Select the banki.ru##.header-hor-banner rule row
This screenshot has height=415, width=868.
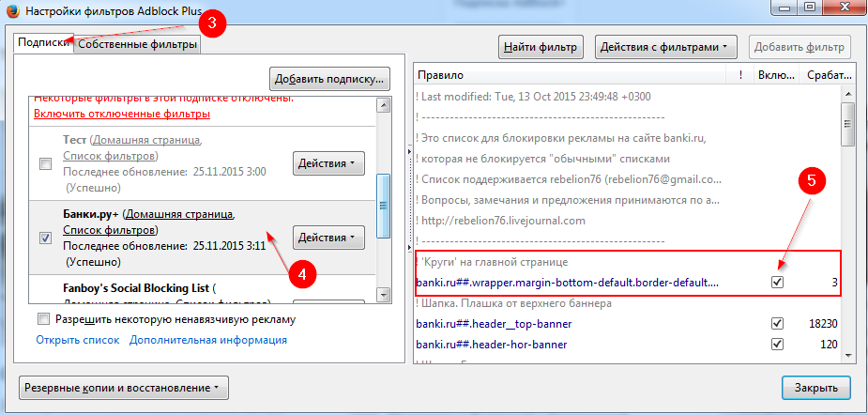[x=627, y=344]
